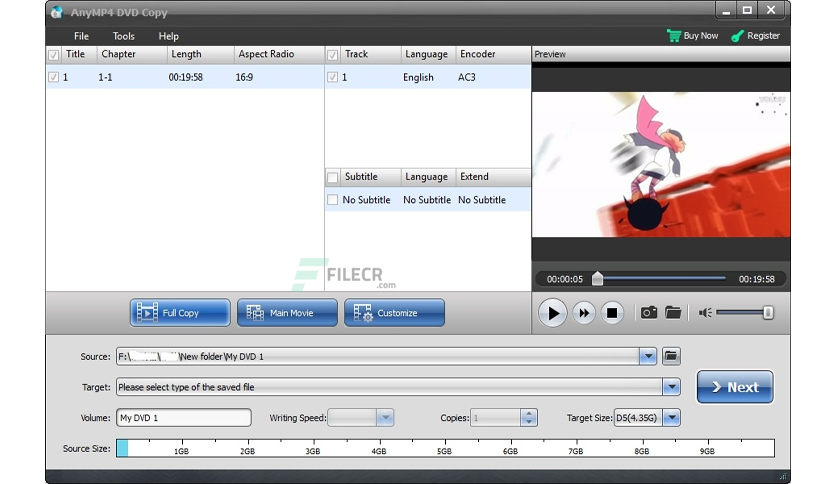Select the 16:9 aspect ratio cell
This screenshot has width=836, height=484.
244,77
